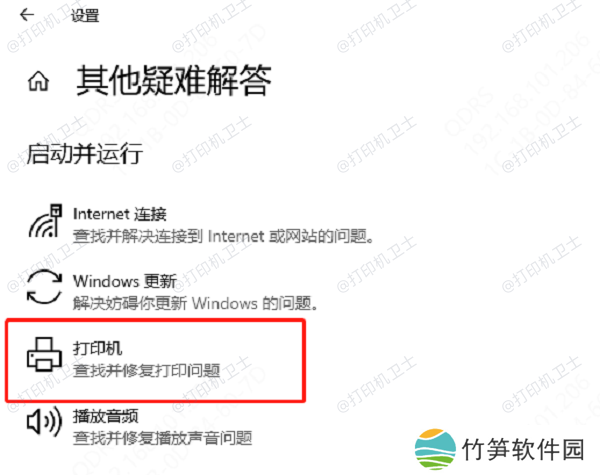
Task: Click the 竹笋软件园 watermark text
Action: (523, 449)
